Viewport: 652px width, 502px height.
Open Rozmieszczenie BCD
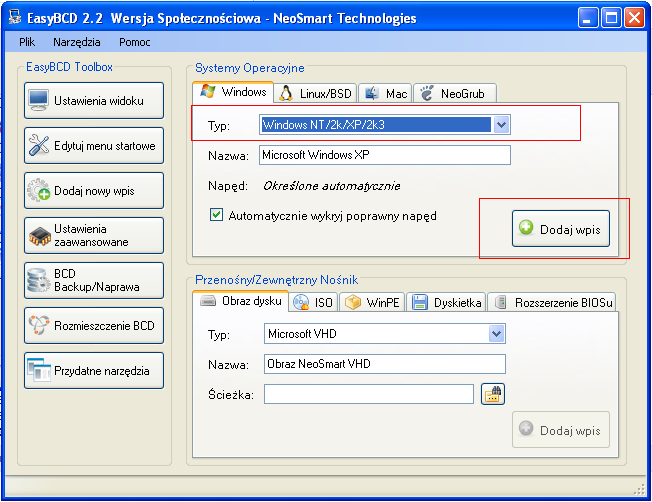[x=94, y=325]
